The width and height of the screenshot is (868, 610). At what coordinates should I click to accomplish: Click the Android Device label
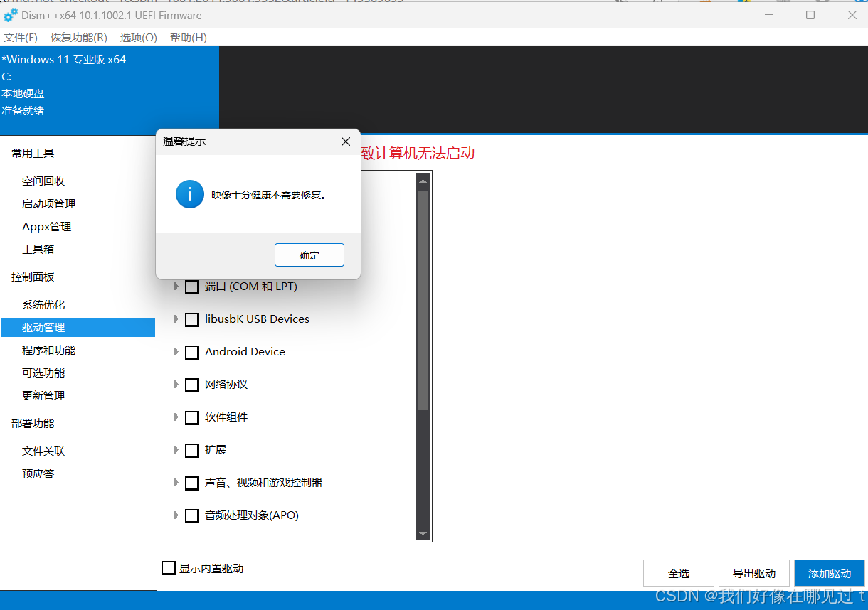[x=245, y=352]
